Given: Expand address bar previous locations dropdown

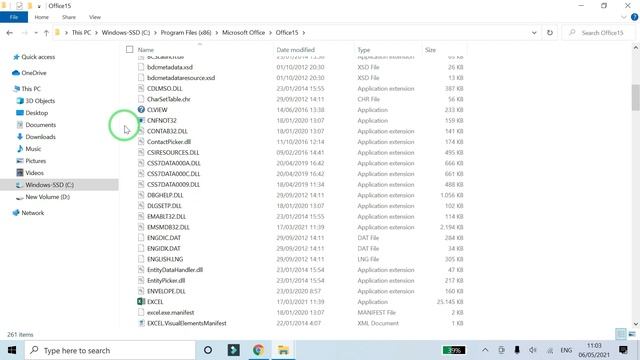Looking at the screenshot, I should (534, 33).
